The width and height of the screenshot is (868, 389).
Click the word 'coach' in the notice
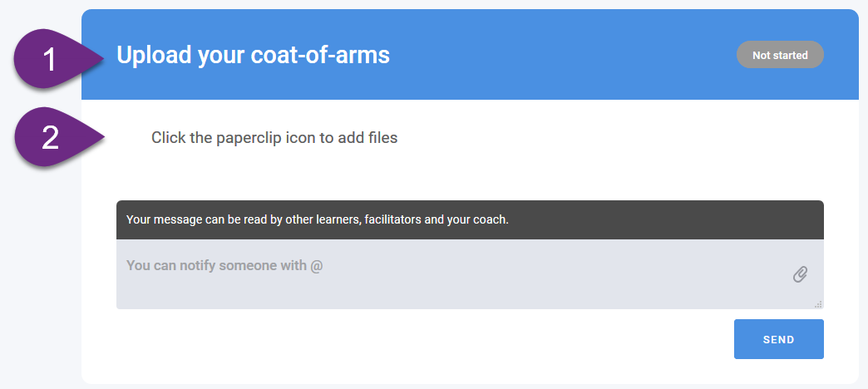[x=490, y=220]
